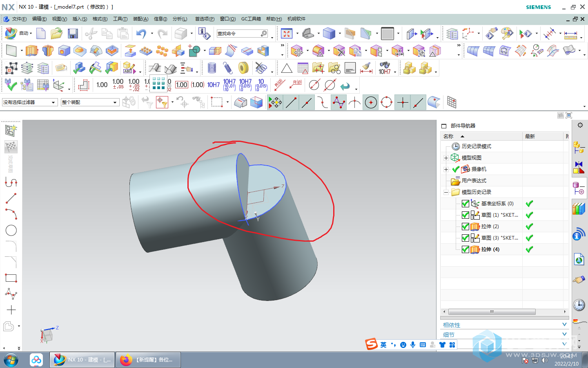Click the Fit view icon

[287, 34]
